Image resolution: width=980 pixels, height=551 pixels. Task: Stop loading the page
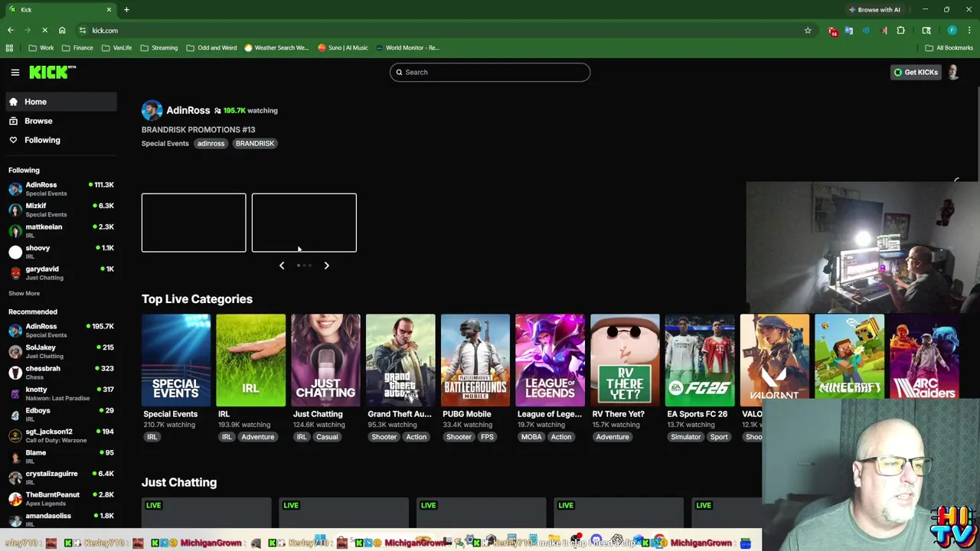(44, 31)
